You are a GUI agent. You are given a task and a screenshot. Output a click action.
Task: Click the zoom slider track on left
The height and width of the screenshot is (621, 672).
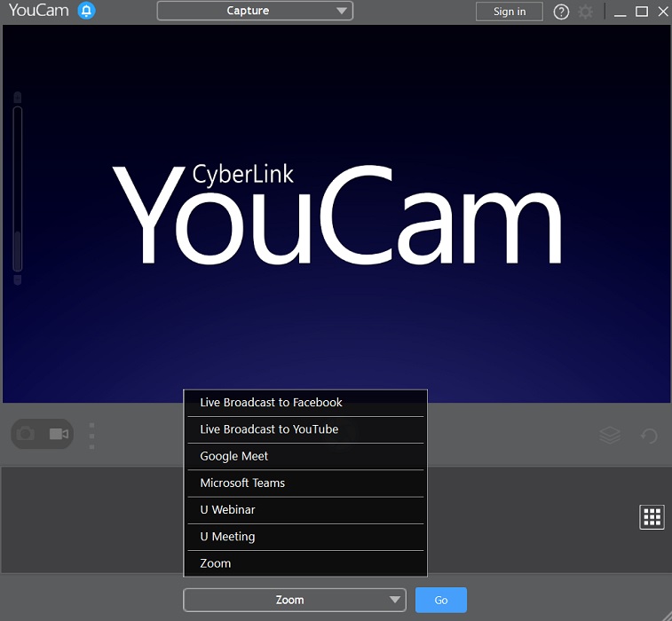tap(18, 188)
